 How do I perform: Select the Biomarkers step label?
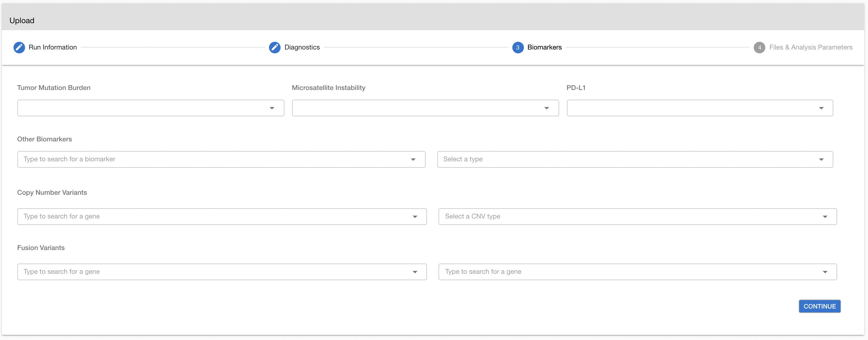pos(544,47)
